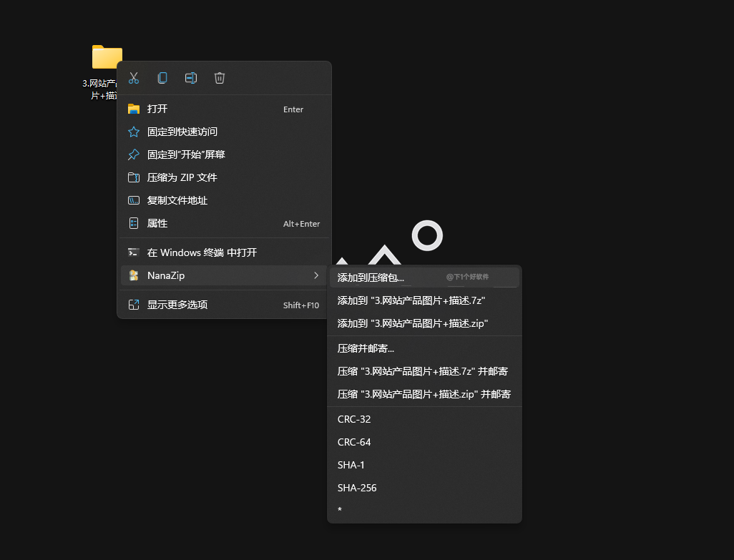734x560 pixels.
Task: Calculate CRC-32 checksum
Action: click(x=424, y=419)
